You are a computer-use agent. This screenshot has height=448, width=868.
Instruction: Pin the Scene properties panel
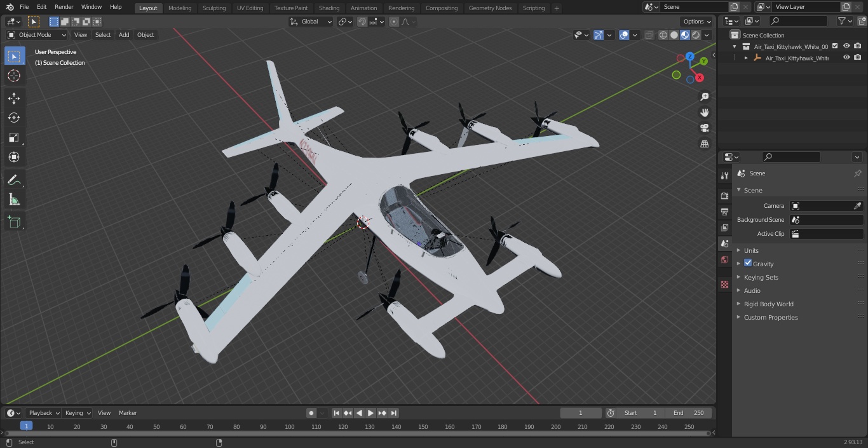coord(857,173)
